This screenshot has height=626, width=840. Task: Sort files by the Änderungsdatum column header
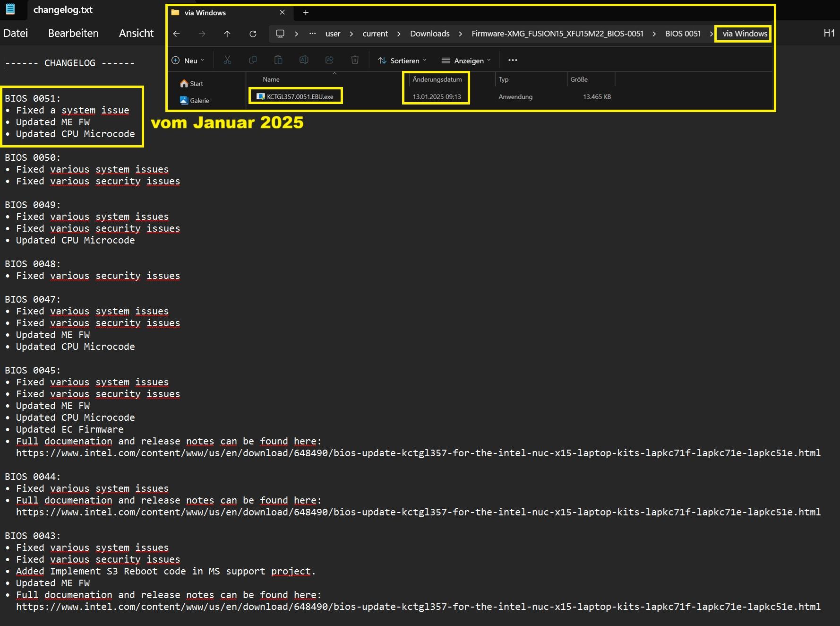[437, 79]
